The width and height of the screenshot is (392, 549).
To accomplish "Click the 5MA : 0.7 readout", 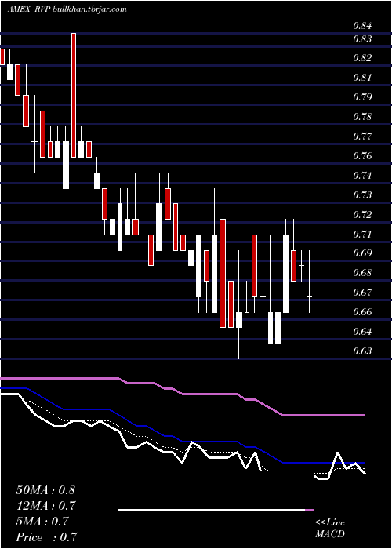I will [43, 522].
